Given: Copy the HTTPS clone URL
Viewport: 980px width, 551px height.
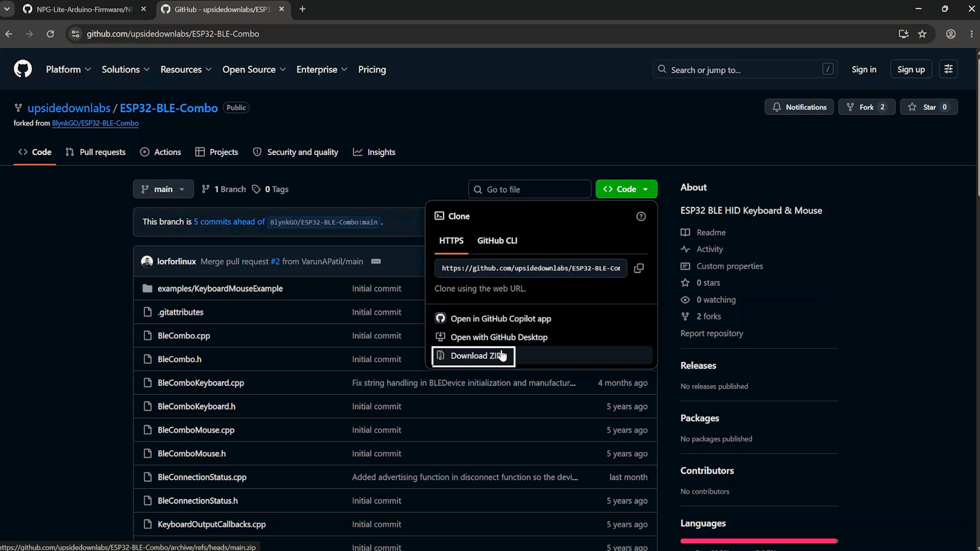Looking at the screenshot, I should tap(639, 268).
